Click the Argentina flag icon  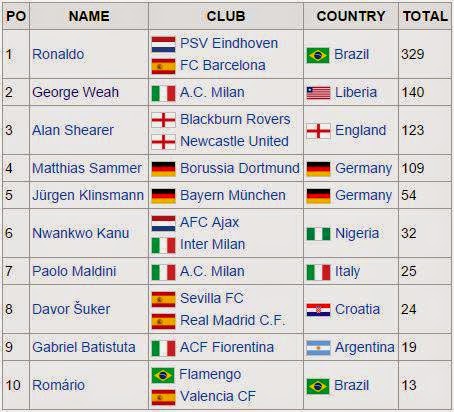(x=318, y=348)
